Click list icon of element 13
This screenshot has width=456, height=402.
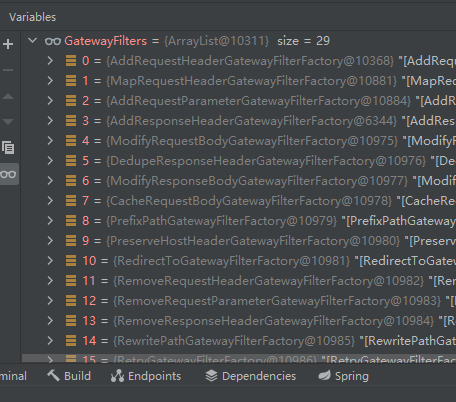point(71,321)
